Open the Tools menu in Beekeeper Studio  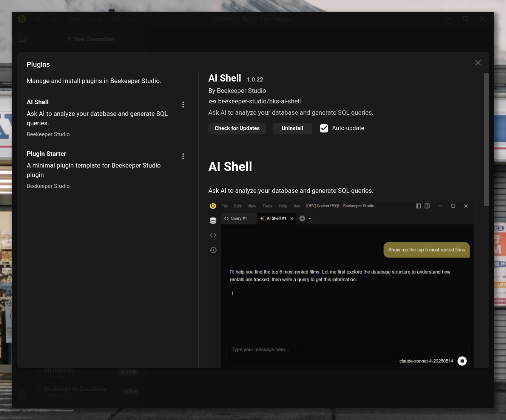(x=96, y=19)
